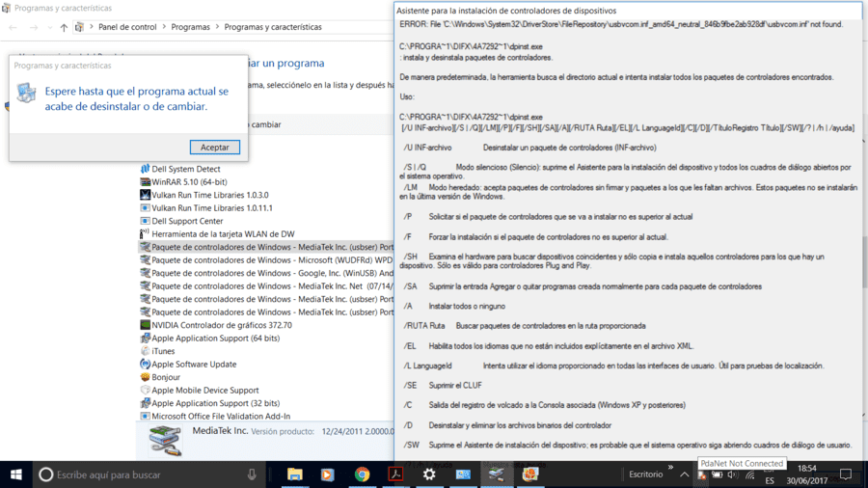The image size is (868, 488).
Task: Expand the chevron between Programas and Programas y características
Action: (x=218, y=27)
